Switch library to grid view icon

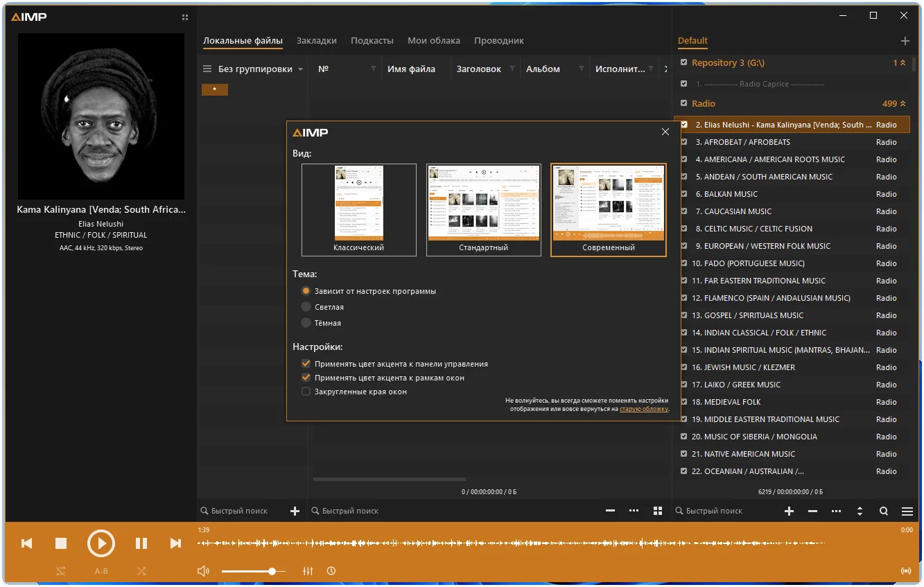657,511
